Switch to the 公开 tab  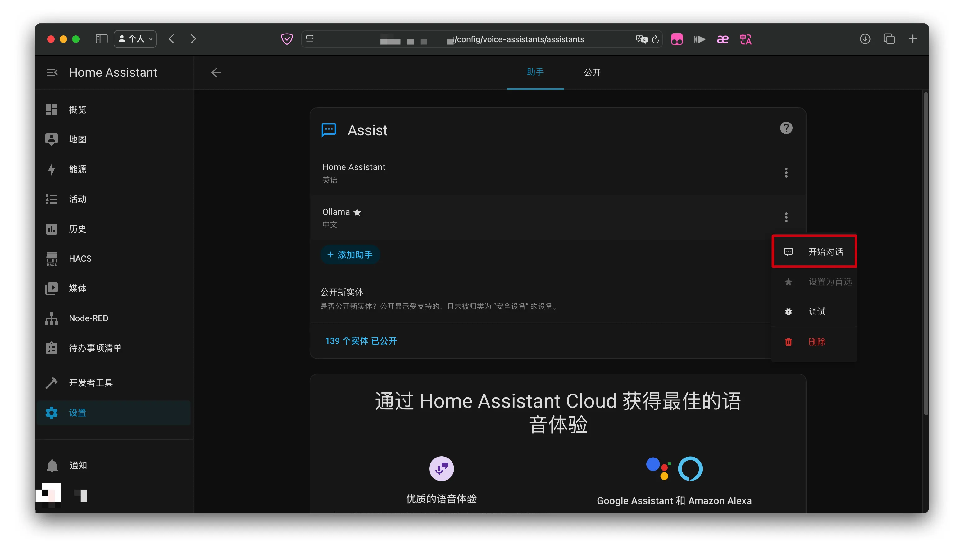click(x=592, y=72)
